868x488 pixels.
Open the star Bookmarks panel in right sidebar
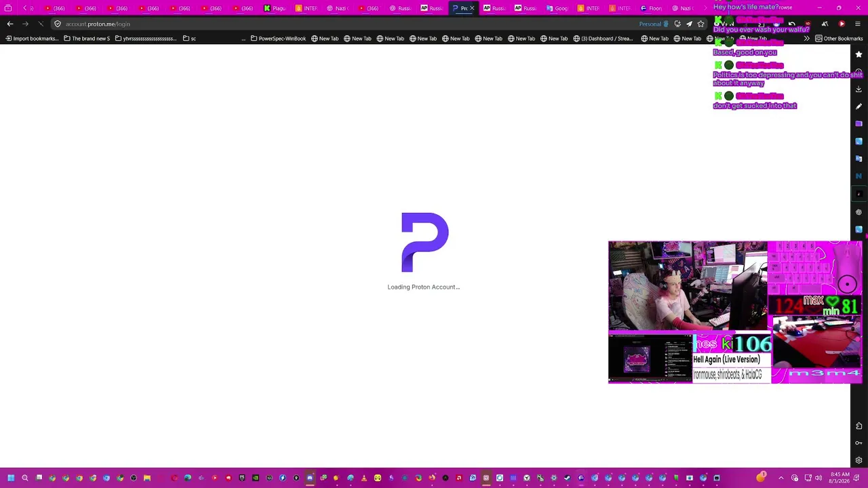[859, 54]
